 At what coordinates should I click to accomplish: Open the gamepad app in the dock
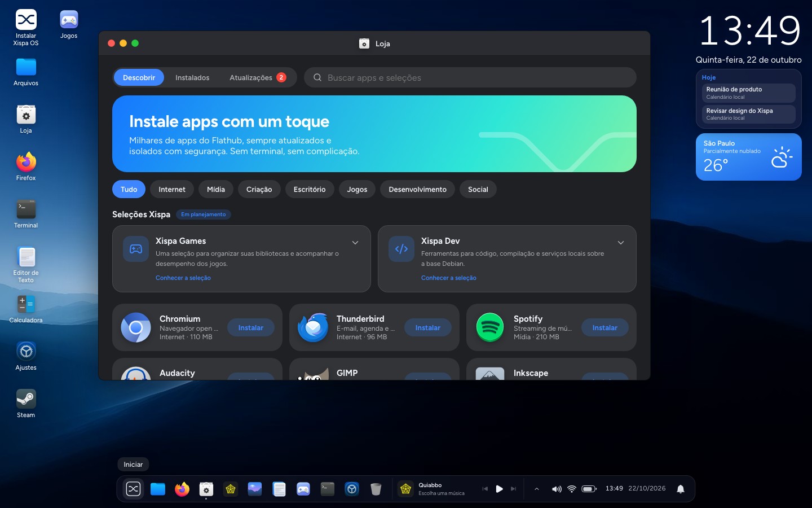pos(303,489)
